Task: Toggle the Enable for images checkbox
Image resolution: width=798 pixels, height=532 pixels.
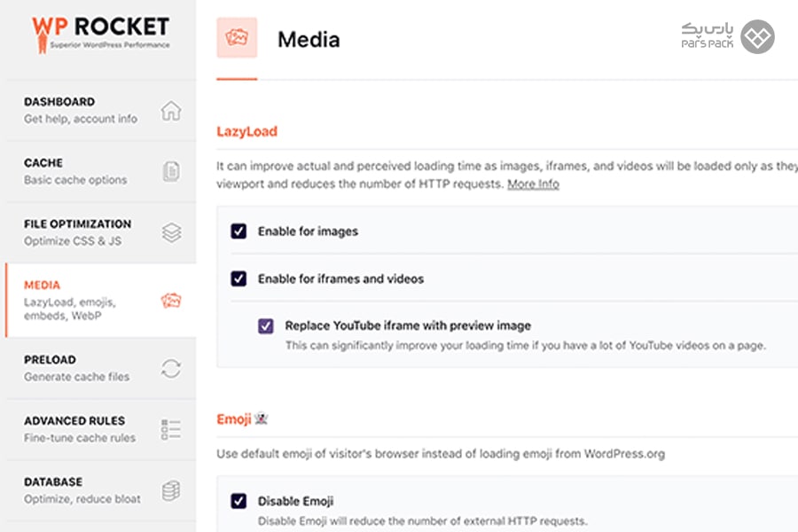Action: (x=239, y=231)
